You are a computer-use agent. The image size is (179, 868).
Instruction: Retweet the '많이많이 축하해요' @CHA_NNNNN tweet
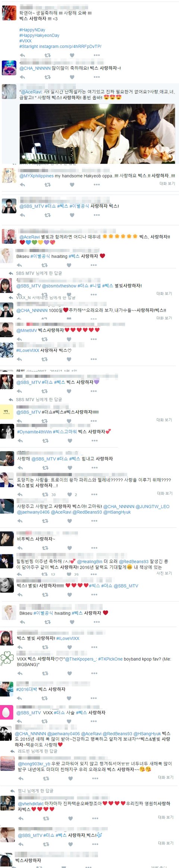(x=47, y=77)
